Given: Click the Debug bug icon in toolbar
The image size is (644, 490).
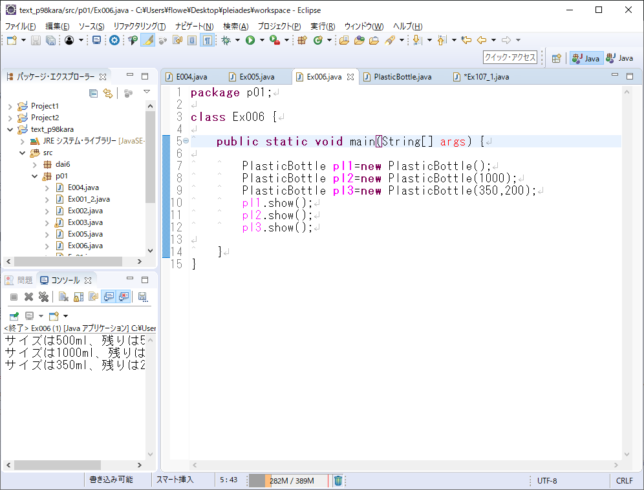Looking at the screenshot, I should click(x=227, y=41).
